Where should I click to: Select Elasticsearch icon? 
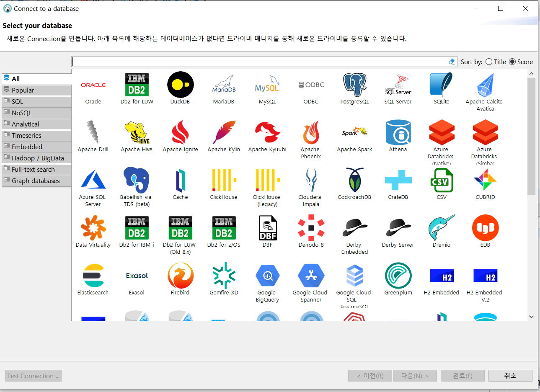[93, 276]
